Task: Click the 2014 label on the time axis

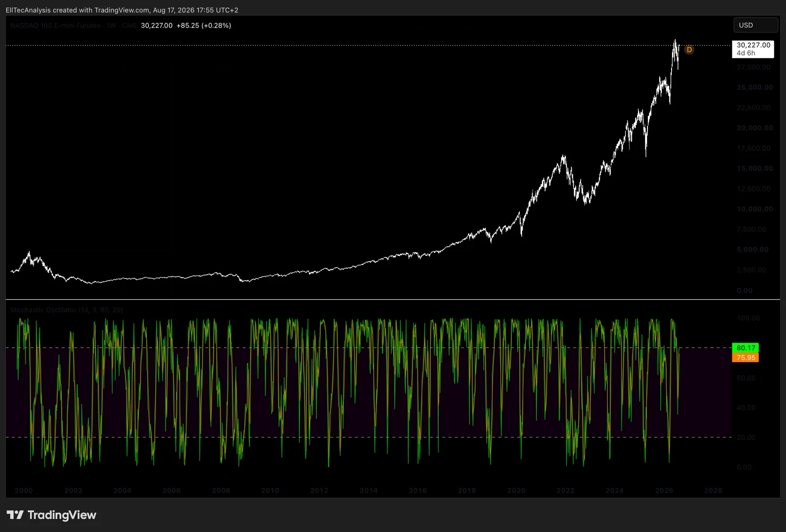Action: [368, 490]
